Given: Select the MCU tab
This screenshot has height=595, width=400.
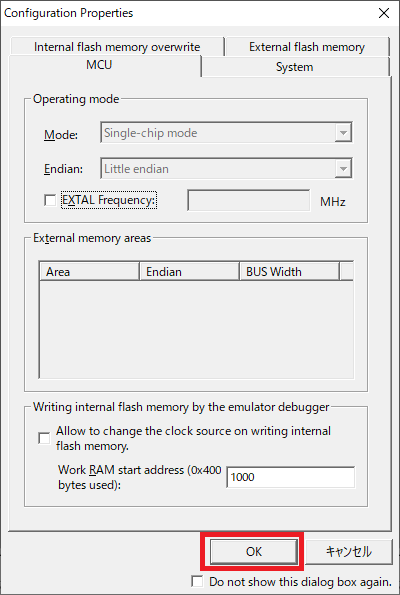Looking at the screenshot, I should click(x=99, y=65).
